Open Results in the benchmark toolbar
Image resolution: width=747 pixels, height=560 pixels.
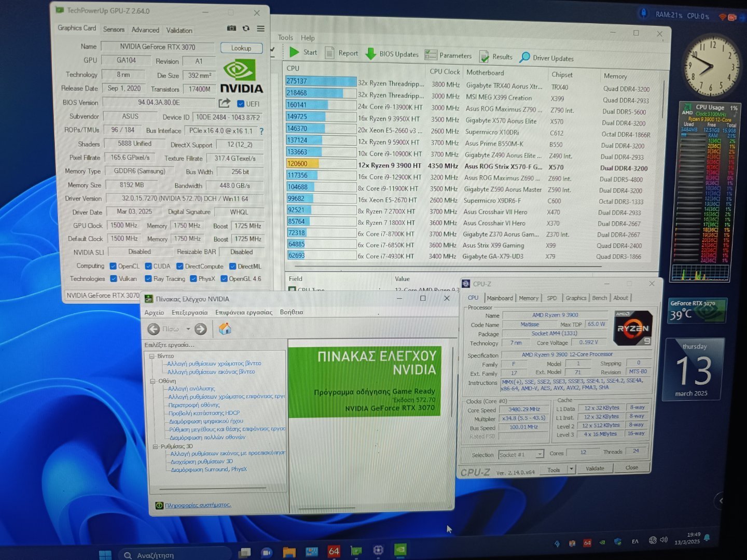point(496,57)
